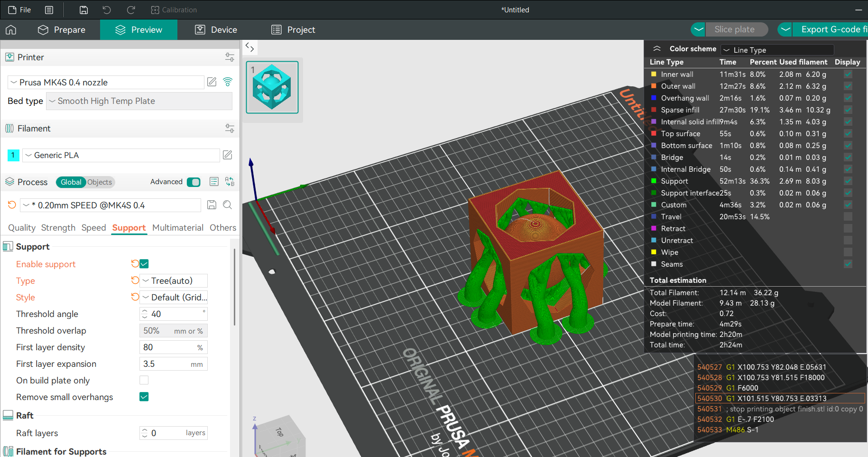Screen dimensions: 868x457
Task: Save the project with the floppy disk icon
Action: coord(83,9)
